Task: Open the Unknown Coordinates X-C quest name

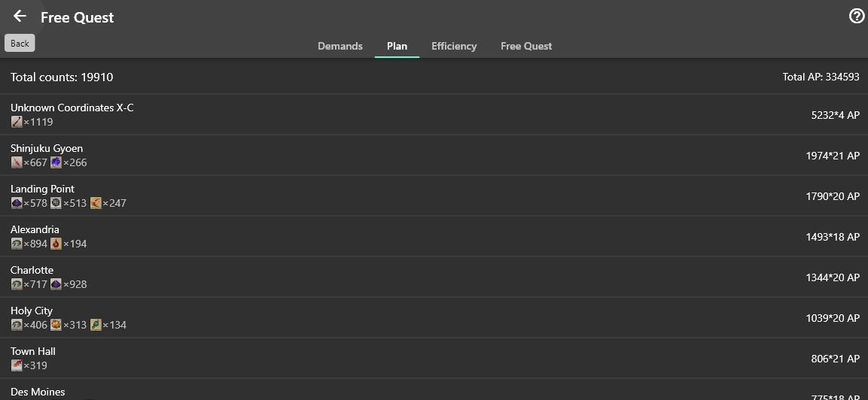Action: click(72, 108)
